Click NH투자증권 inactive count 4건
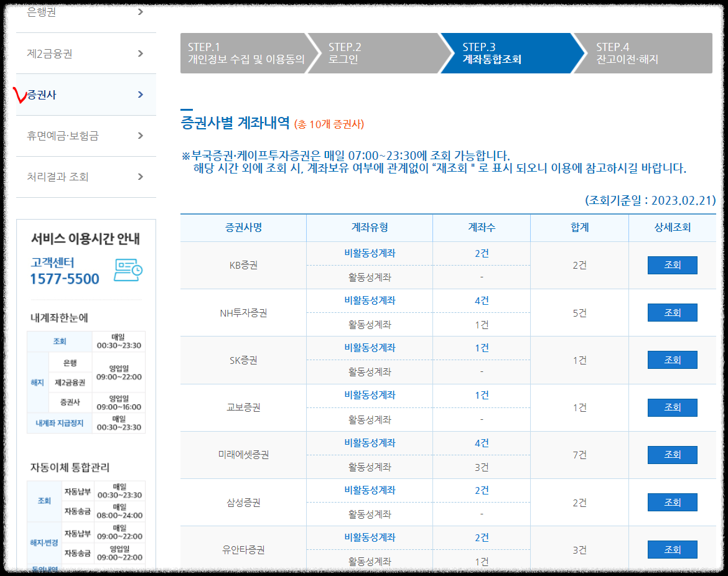The image size is (728, 576). [482, 301]
